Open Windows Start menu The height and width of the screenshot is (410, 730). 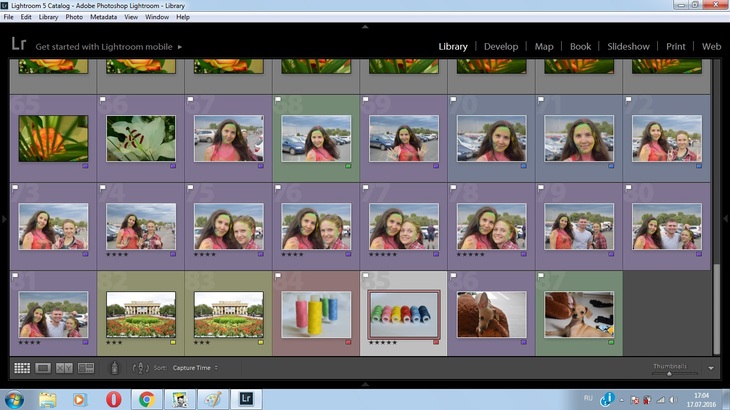(14, 399)
